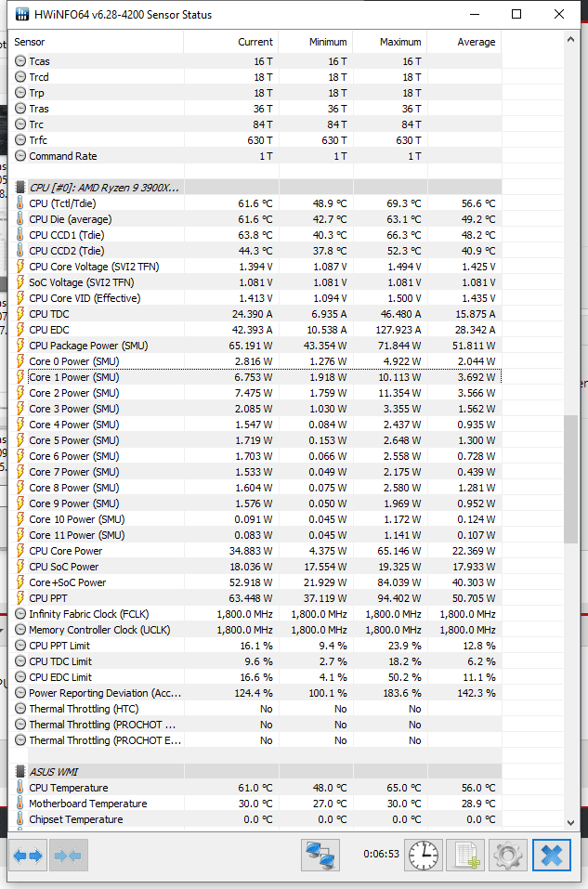This screenshot has width=588, height=889.
Task: Click the Minimum column header
Action: point(315,42)
